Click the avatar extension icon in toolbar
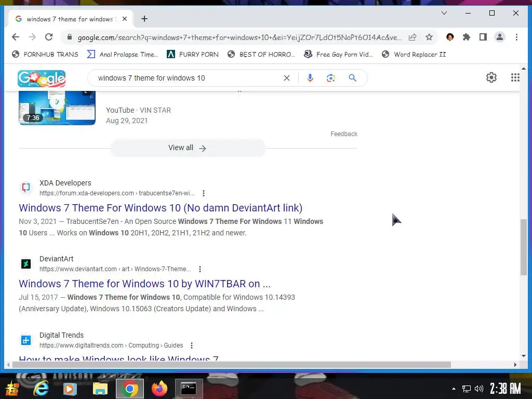532x399 pixels. pos(450,37)
